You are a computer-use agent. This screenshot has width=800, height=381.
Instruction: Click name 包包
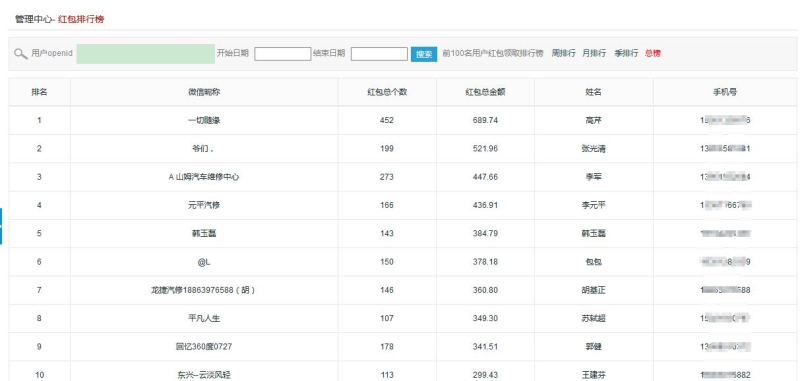(x=593, y=262)
